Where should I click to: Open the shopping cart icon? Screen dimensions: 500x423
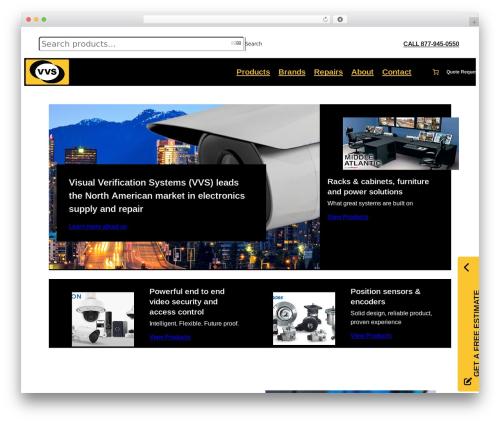pos(436,72)
